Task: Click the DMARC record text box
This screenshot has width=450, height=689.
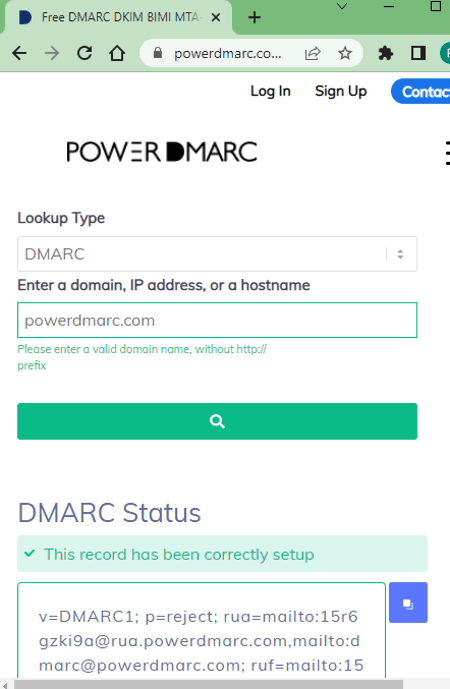Action: pyautogui.click(x=201, y=630)
